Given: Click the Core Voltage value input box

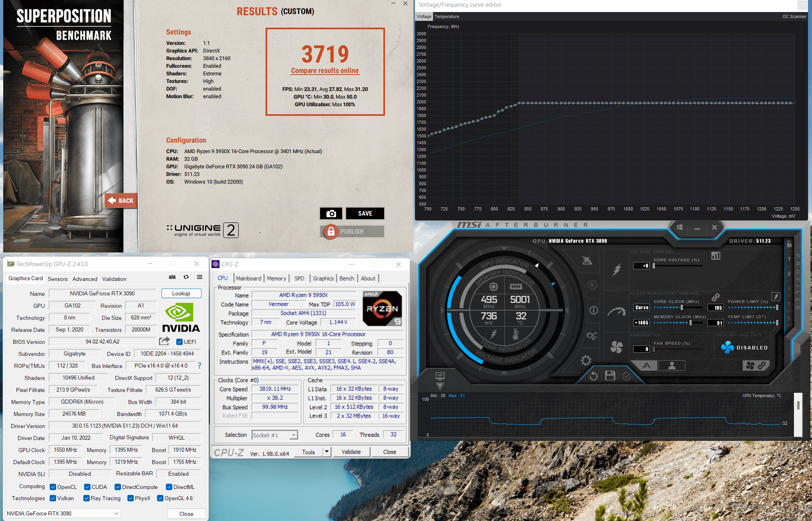Looking at the screenshot, I should pos(641,266).
